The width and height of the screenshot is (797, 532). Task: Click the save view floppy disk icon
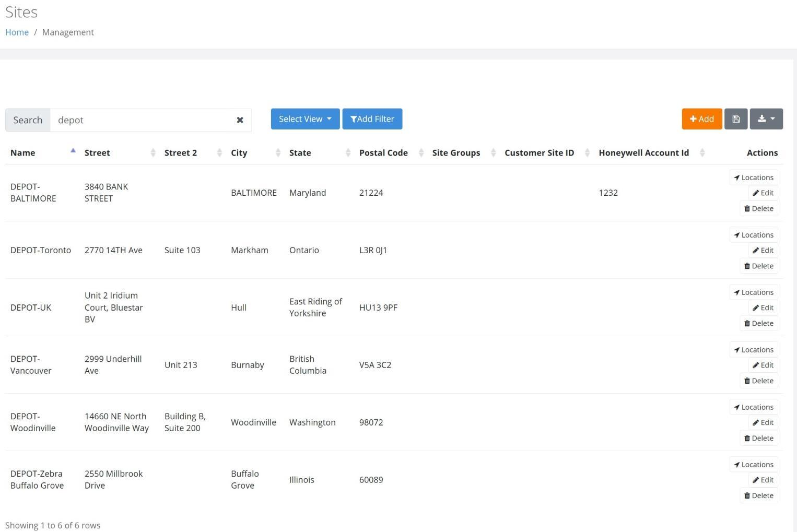click(x=736, y=119)
